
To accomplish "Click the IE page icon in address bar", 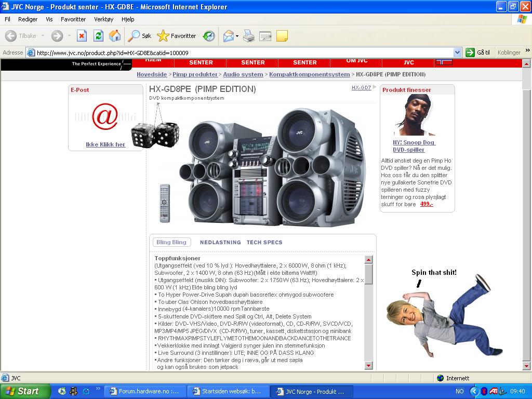I will [31, 52].
